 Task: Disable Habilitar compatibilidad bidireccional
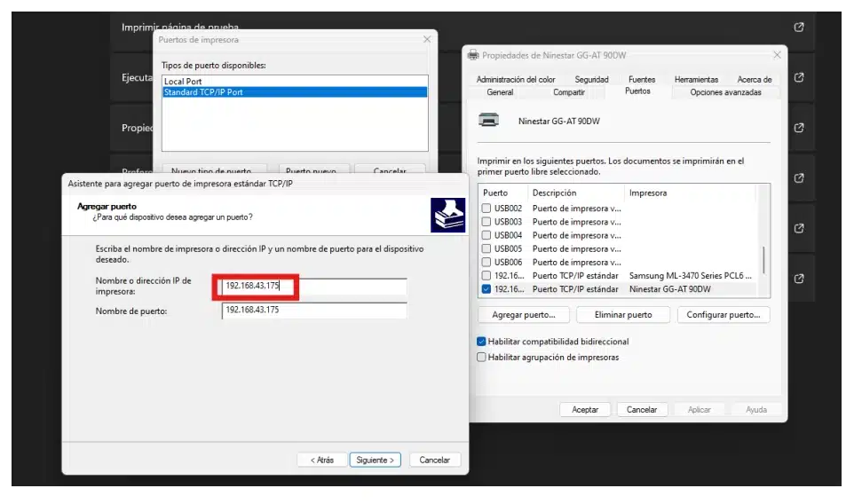pyautogui.click(x=482, y=342)
